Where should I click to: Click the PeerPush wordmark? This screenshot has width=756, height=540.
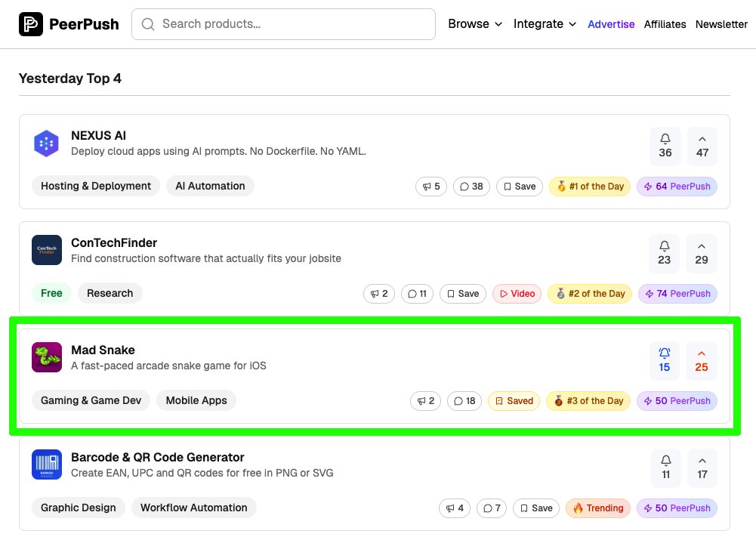click(84, 24)
